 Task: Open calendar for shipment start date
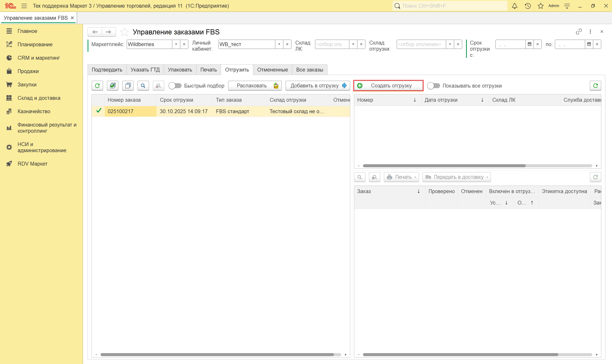tap(530, 44)
